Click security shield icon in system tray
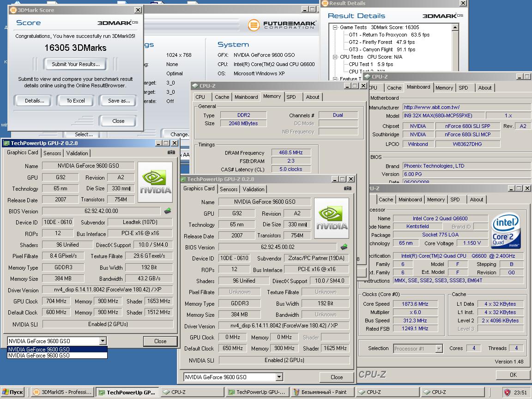 tap(507, 392)
